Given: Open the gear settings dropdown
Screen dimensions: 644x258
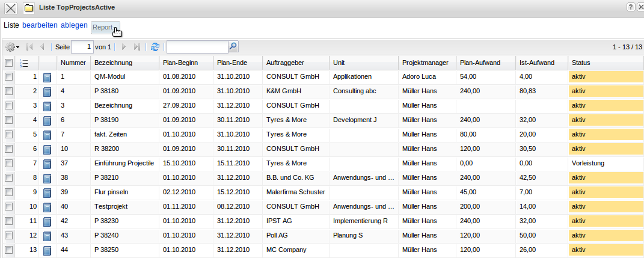Looking at the screenshot, I should pyautogui.click(x=12, y=47).
